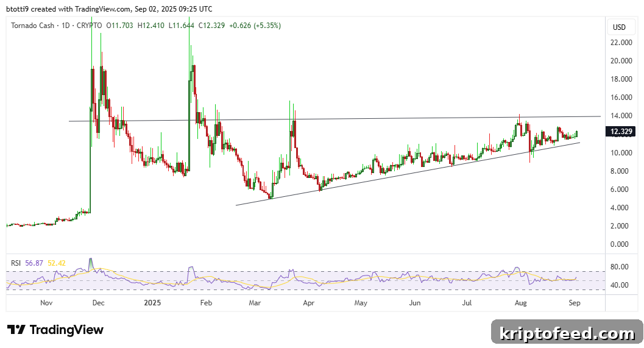This screenshot has height=348, width=644.
Task: Click the 2.000 price axis label
Action: 620,226
